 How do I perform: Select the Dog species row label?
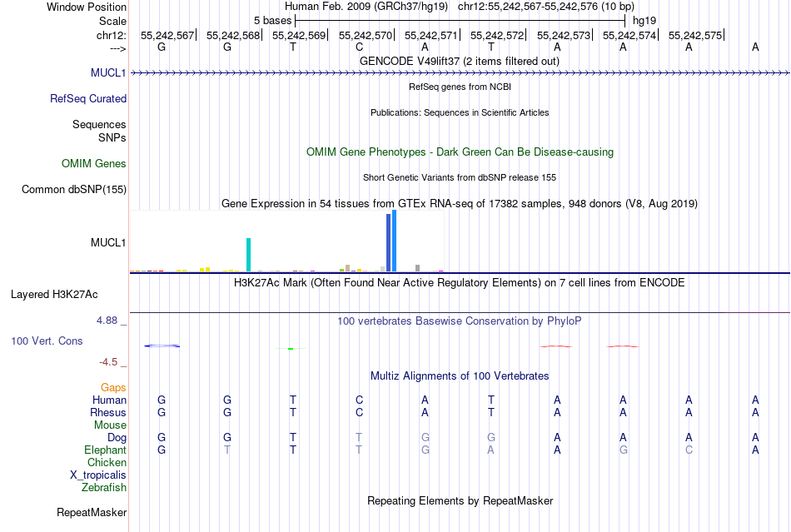[117, 438]
